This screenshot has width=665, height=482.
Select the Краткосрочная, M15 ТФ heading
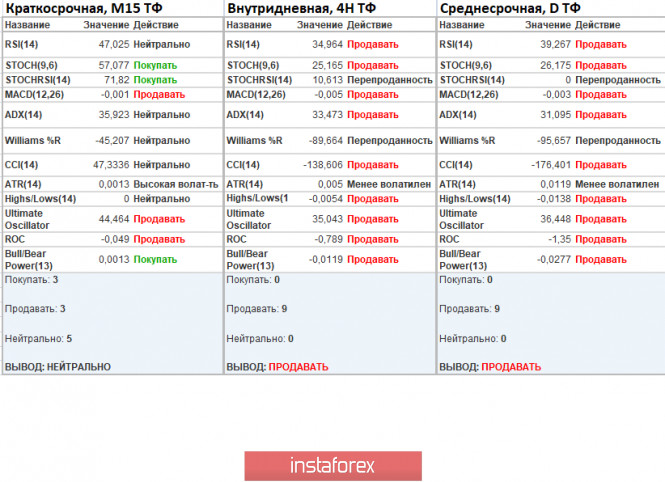tap(84, 8)
